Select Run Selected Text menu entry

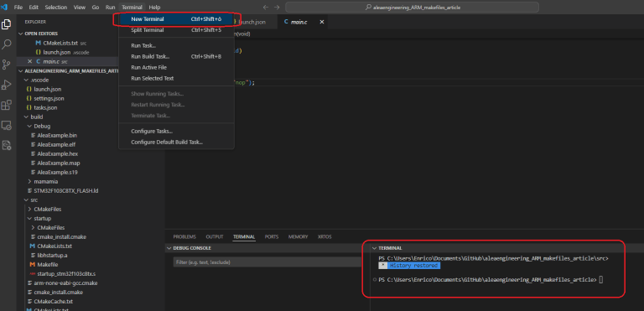[x=176, y=78]
